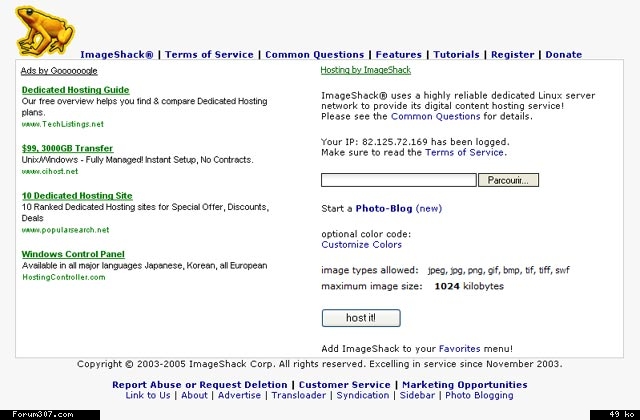Open the Windows Control Panel ad
Viewport: 640px width, 420px height.
pos(73,254)
